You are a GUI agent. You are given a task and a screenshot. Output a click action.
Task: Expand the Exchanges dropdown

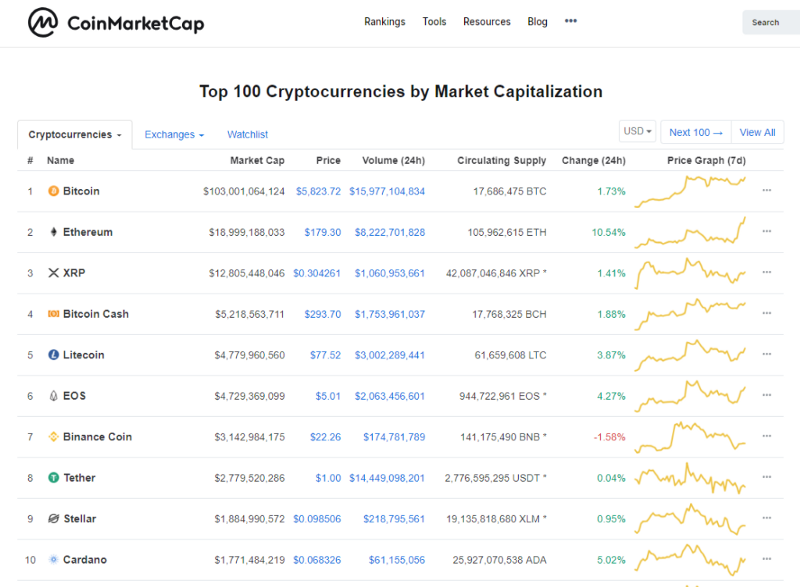[174, 135]
